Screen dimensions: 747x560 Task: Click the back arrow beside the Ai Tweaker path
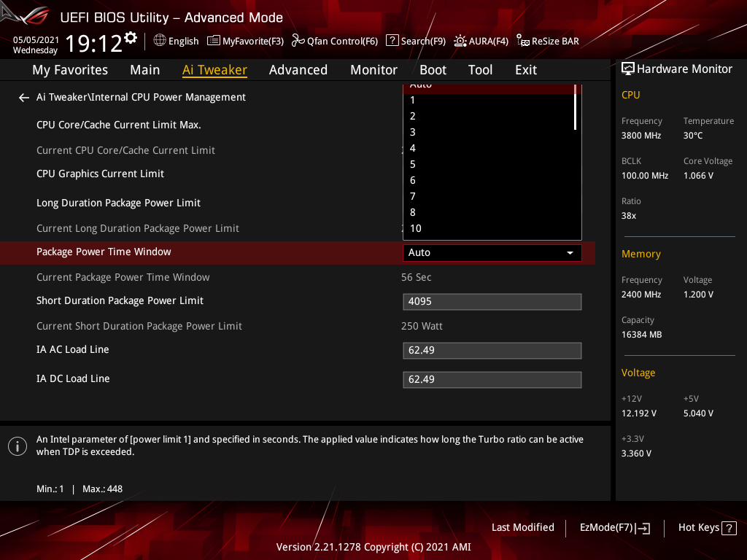click(24, 98)
